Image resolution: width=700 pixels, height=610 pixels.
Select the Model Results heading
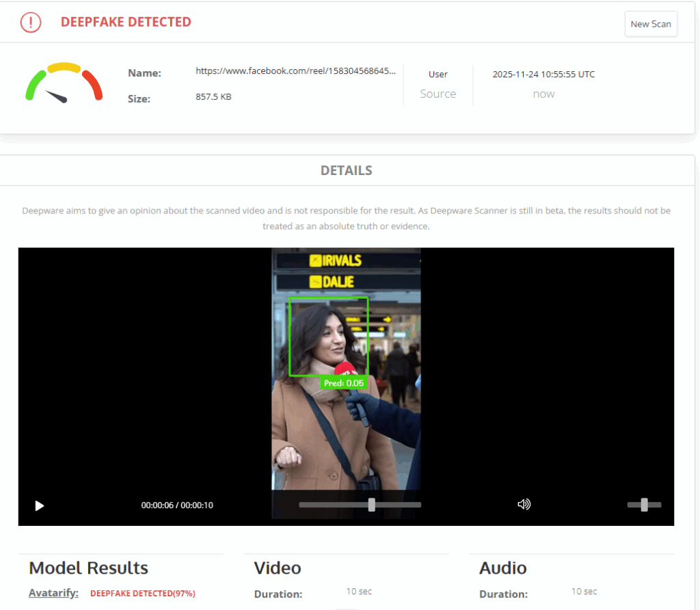[x=88, y=568]
